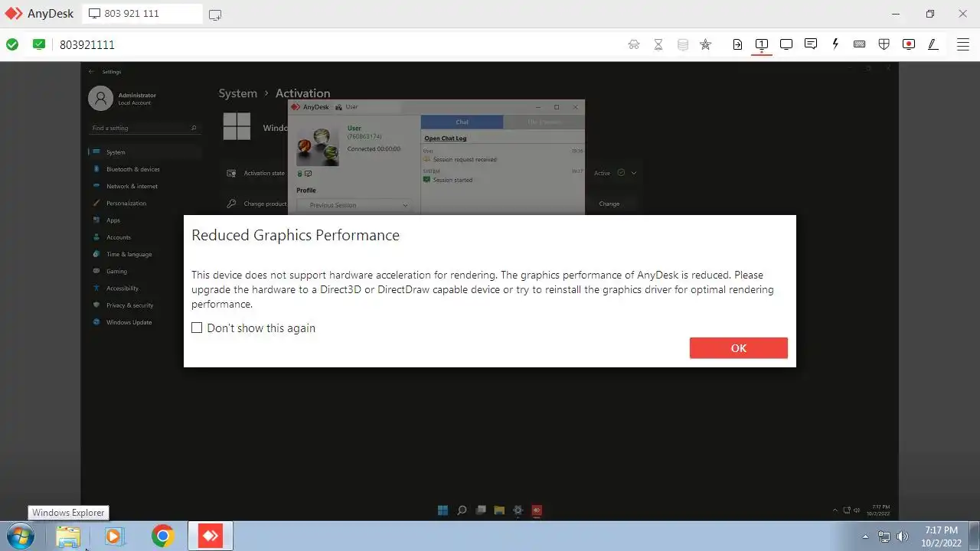This screenshot has width=980, height=551.
Task: Select System in remote Settings sidebar
Action: click(x=144, y=152)
